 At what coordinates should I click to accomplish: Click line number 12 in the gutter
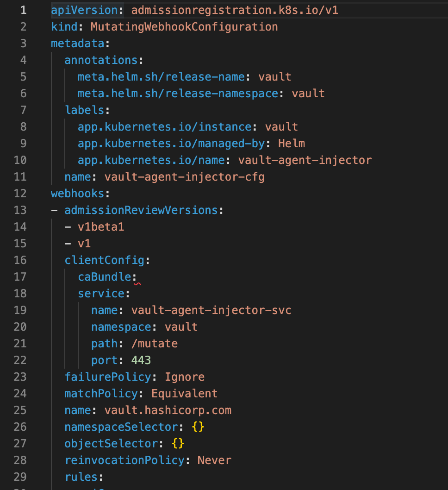pos(20,194)
